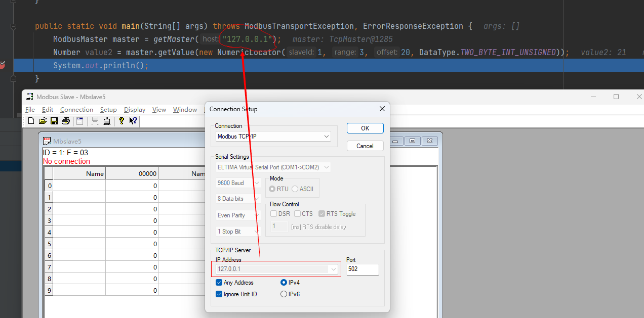Close the Mbslave5 child window
The height and width of the screenshot is (318, 644).
[x=430, y=141]
